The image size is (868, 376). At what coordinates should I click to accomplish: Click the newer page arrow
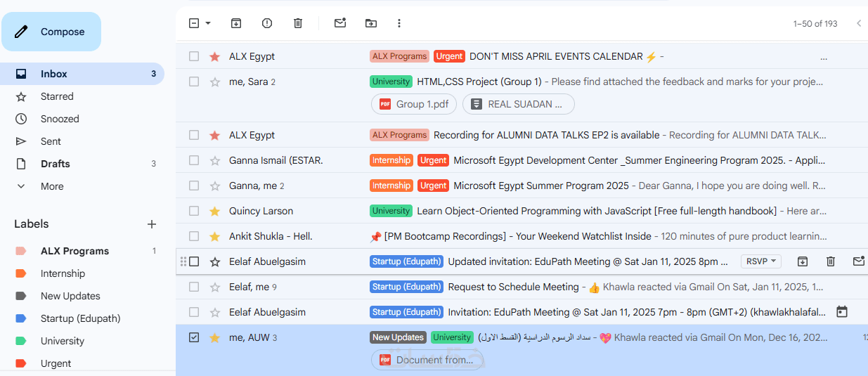pyautogui.click(x=859, y=23)
